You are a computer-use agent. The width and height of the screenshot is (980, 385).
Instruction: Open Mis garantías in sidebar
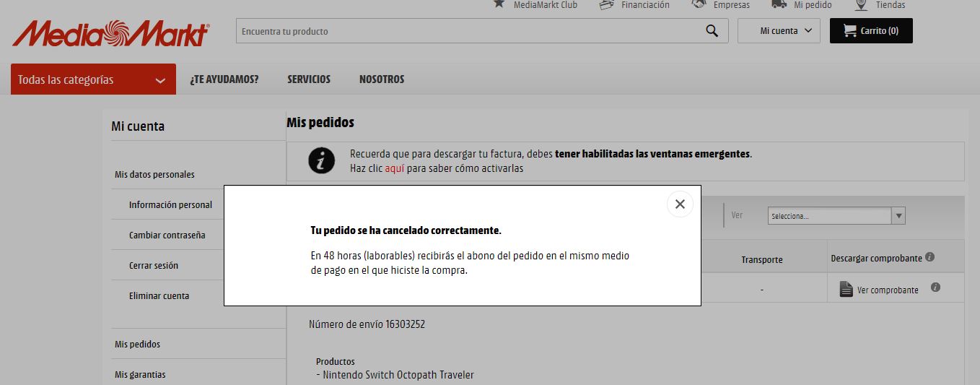point(140,374)
